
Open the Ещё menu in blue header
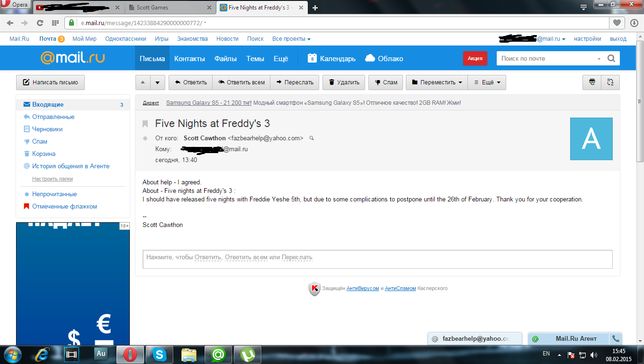point(281,58)
